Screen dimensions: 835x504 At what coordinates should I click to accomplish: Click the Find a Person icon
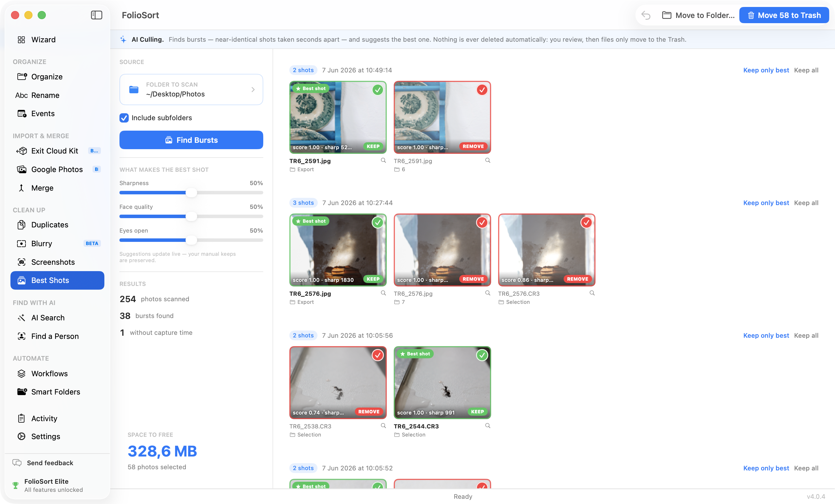coord(21,336)
